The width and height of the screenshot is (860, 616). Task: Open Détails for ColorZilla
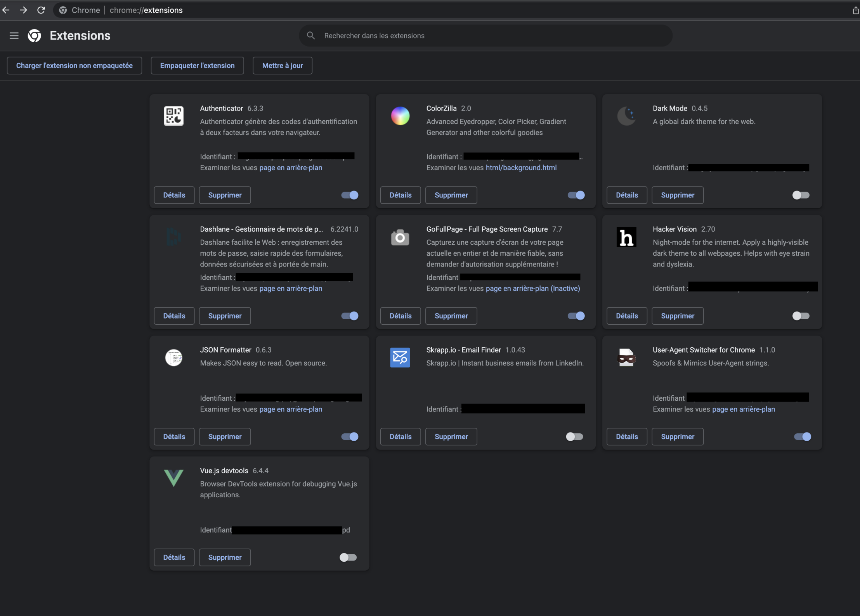coord(401,195)
